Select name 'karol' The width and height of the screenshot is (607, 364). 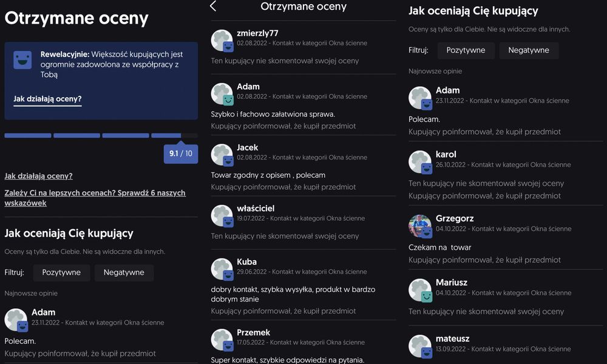tap(446, 154)
